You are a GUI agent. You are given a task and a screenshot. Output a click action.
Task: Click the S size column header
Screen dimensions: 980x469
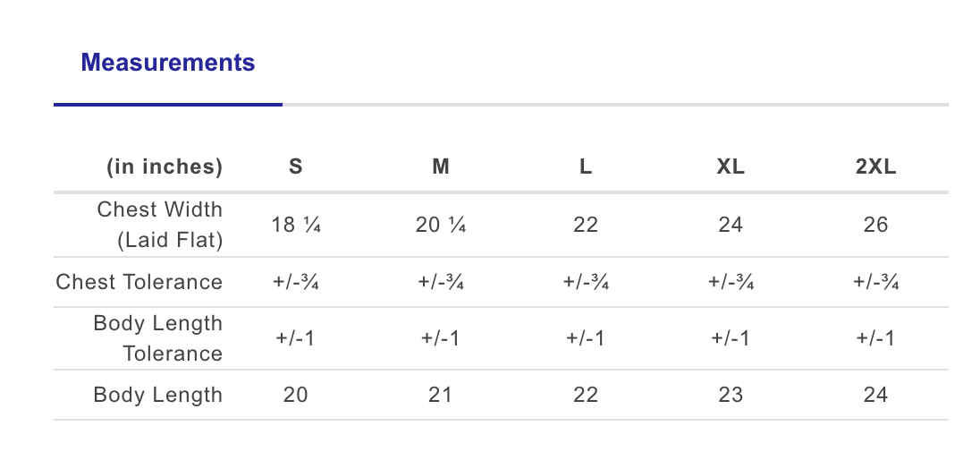tap(295, 166)
